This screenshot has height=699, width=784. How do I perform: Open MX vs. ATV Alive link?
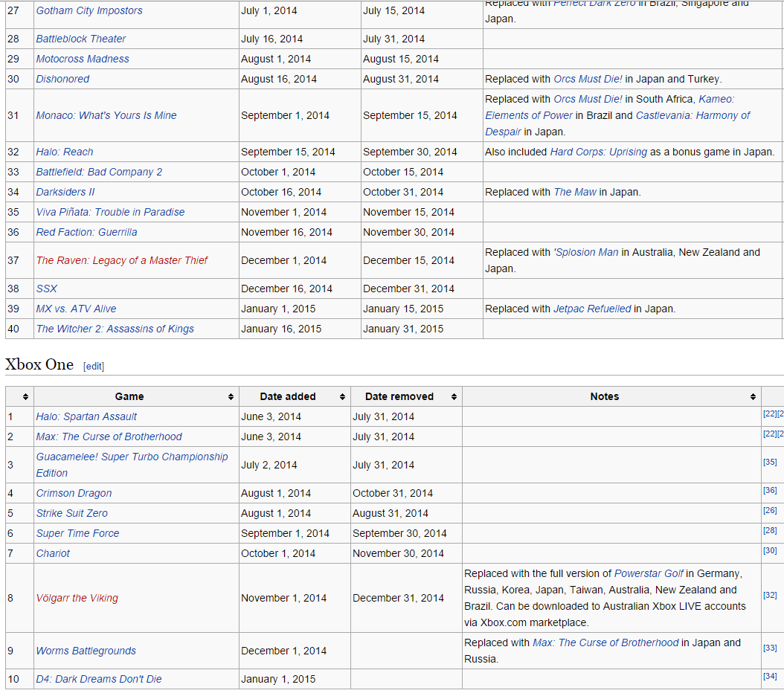pos(76,309)
